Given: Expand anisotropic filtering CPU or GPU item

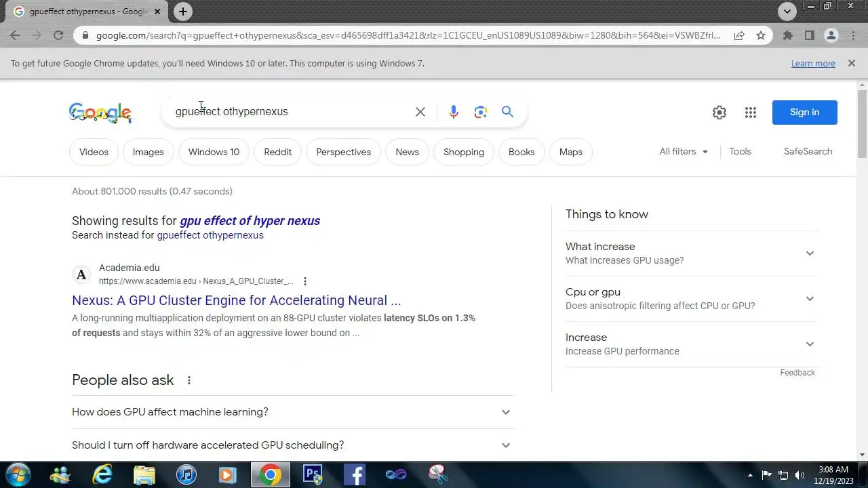Looking at the screenshot, I should pos(691,299).
